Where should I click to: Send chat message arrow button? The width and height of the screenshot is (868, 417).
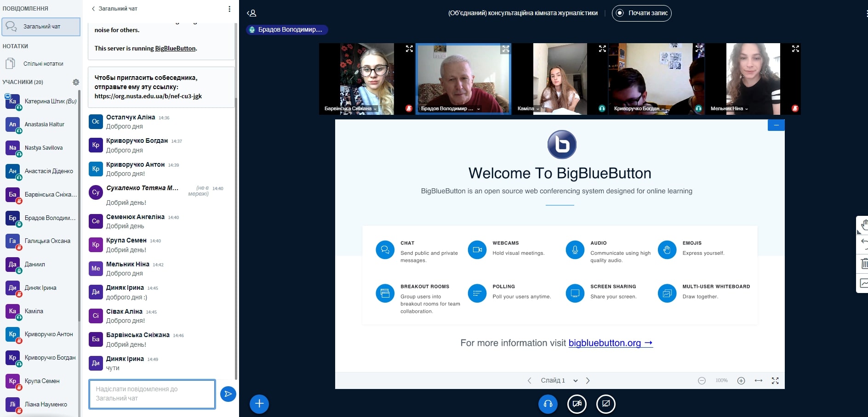pos(228,394)
